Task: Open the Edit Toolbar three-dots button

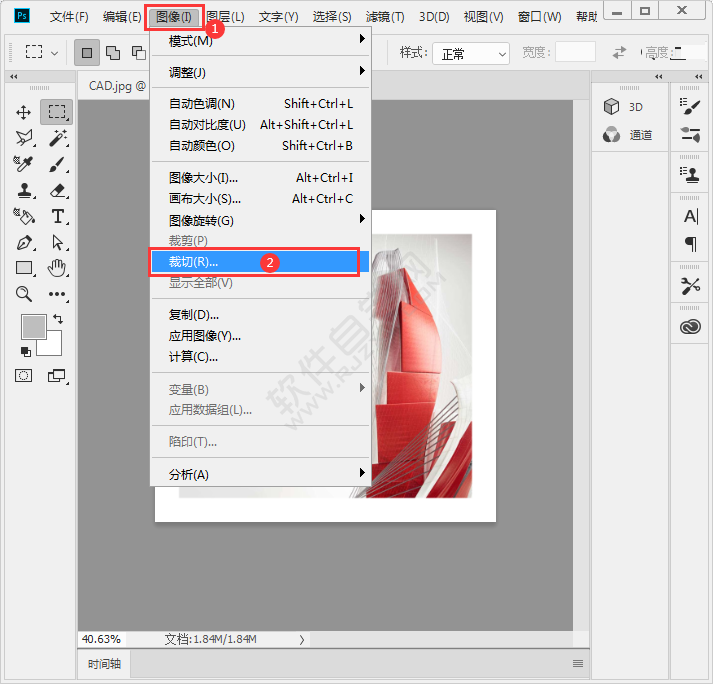Action: pos(57,294)
